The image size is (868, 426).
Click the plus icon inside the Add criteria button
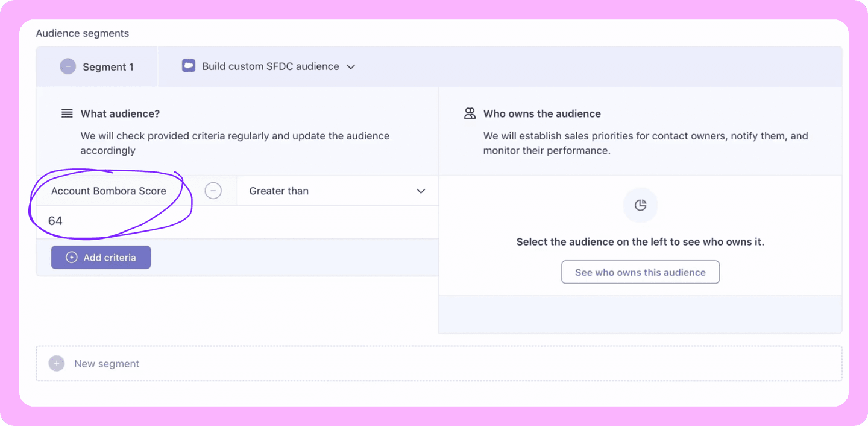point(72,258)
